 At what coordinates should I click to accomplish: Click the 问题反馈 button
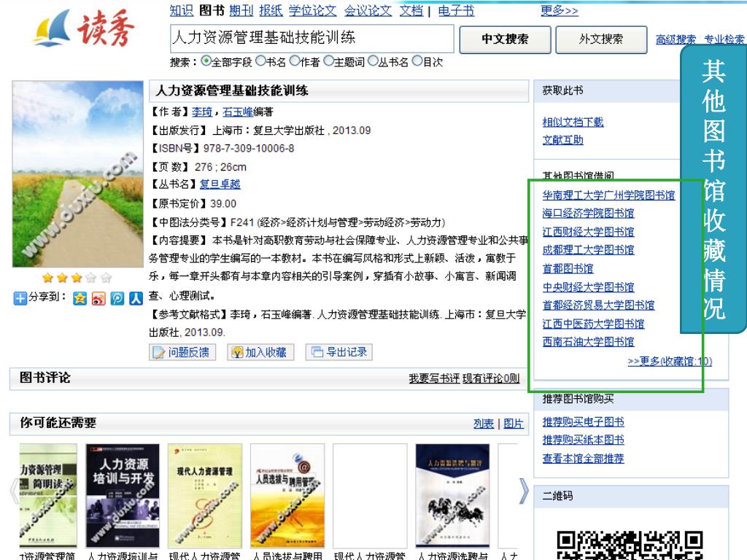[182, 352]
